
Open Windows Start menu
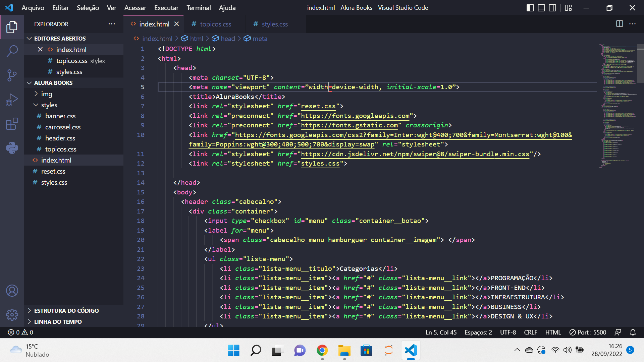233,350
